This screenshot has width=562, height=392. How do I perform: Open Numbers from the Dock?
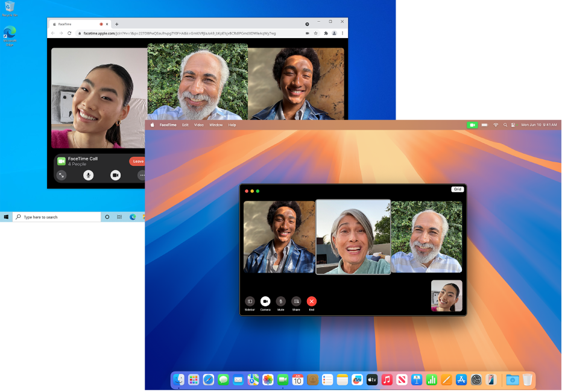(x=432, y=379)
